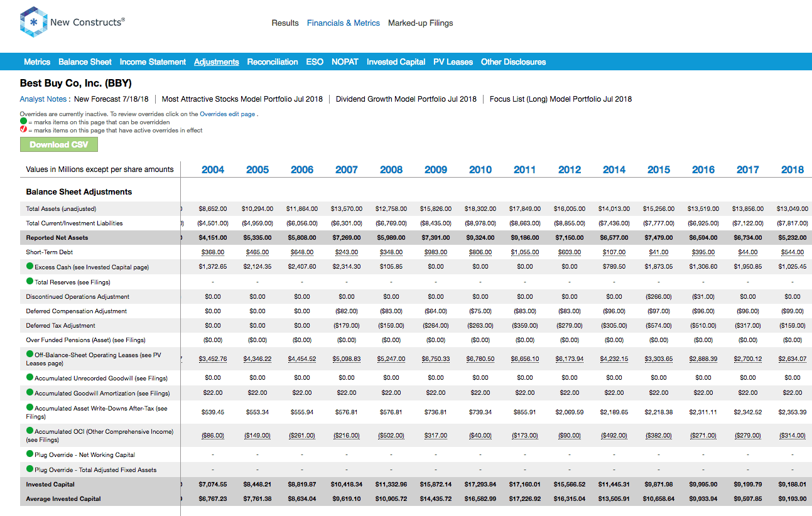
Task: Click 2012 Asset Write-Downs value $2,069.59
Action: click(x=570, y=412)
